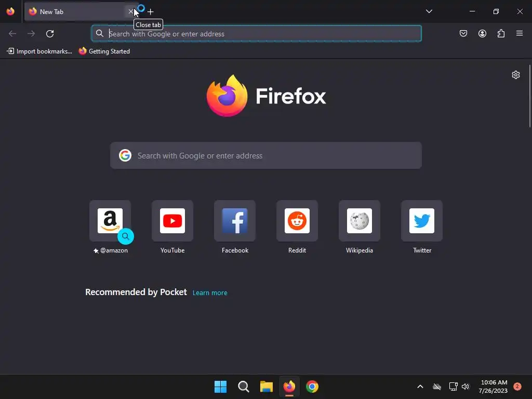Click Recommended by Pocket heading
532x399 pixels.
pyautogui.click(x=136, y=292)
